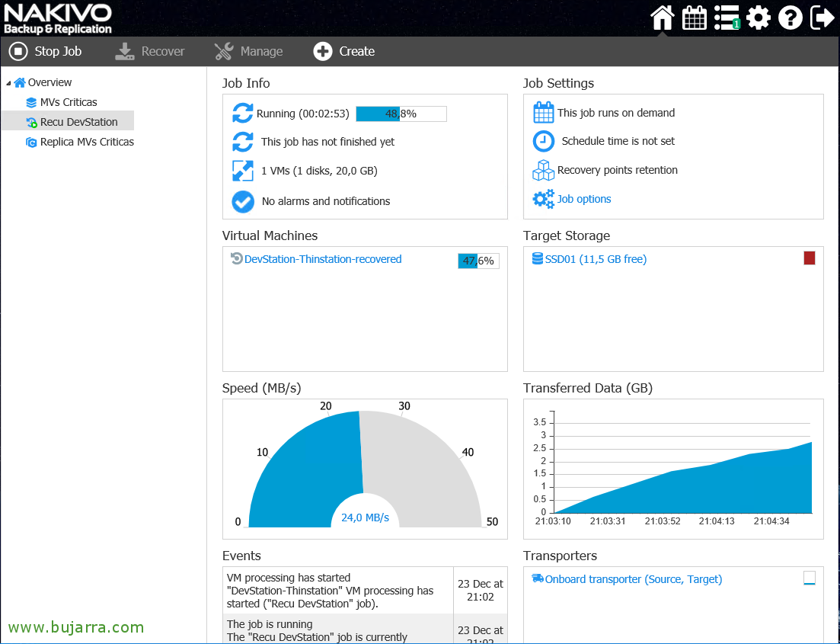Open the Onboard transporter link

click(633, 580)
